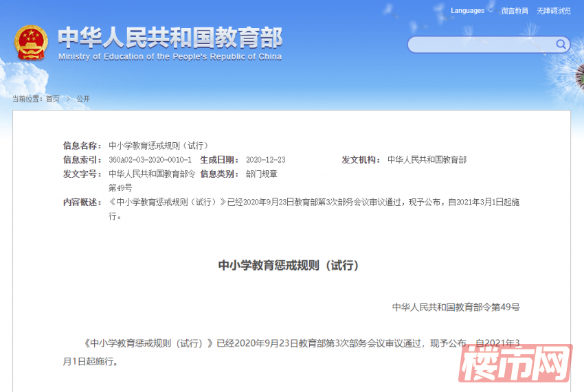
Task: Open the Languages dropdown
Action: click(x=472, y=11)
